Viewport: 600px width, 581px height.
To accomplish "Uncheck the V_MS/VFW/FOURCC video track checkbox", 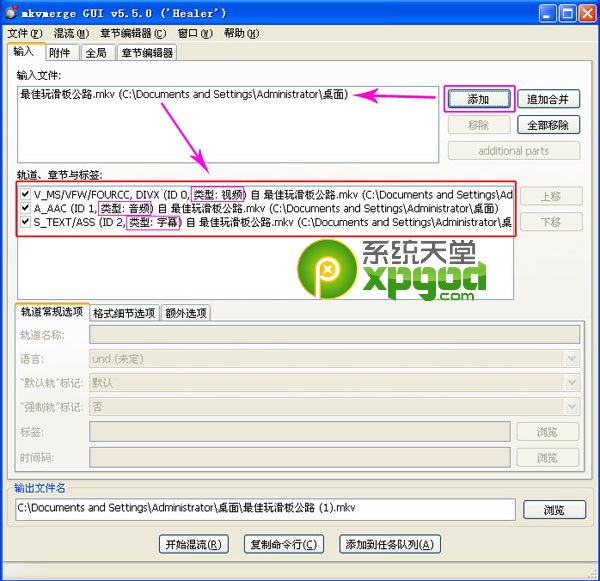I will (x=25, y=194).
